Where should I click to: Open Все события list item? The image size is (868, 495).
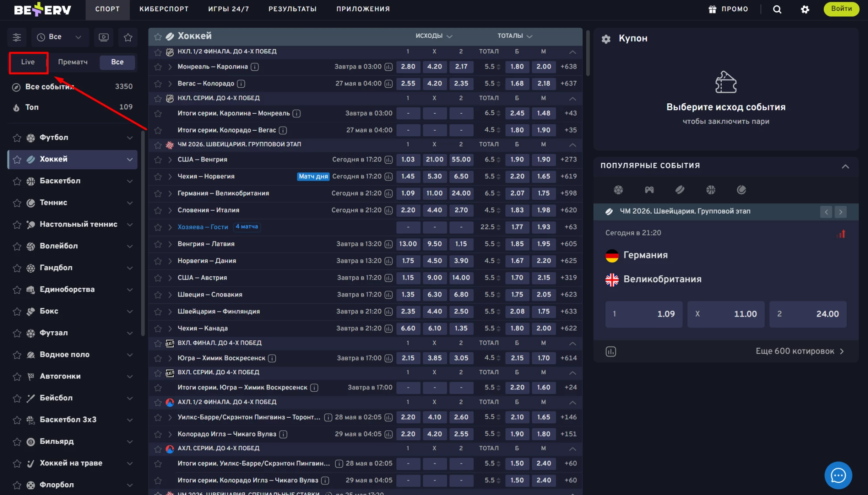coord(73,87)
